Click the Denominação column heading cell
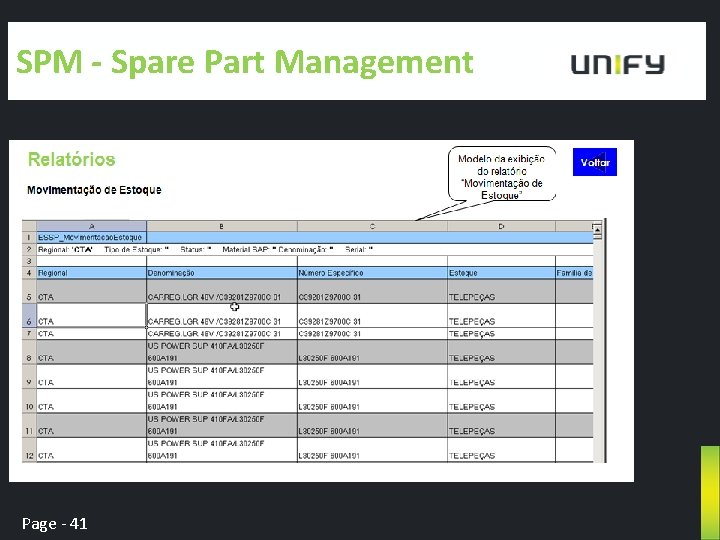Viewport: 720px width, 540px height. pos(222,273)
